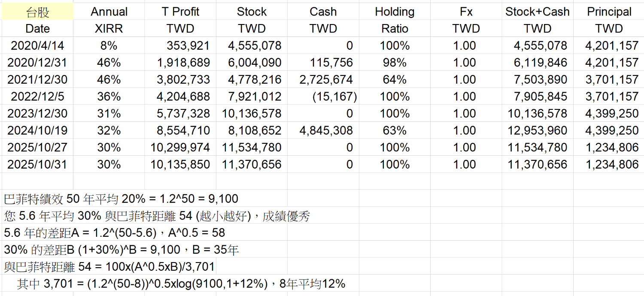Viewport: 644px width, 296px height.
Task: Select the row starting with 巴菲特績效 50 年平均
Action: coord(121,199)
